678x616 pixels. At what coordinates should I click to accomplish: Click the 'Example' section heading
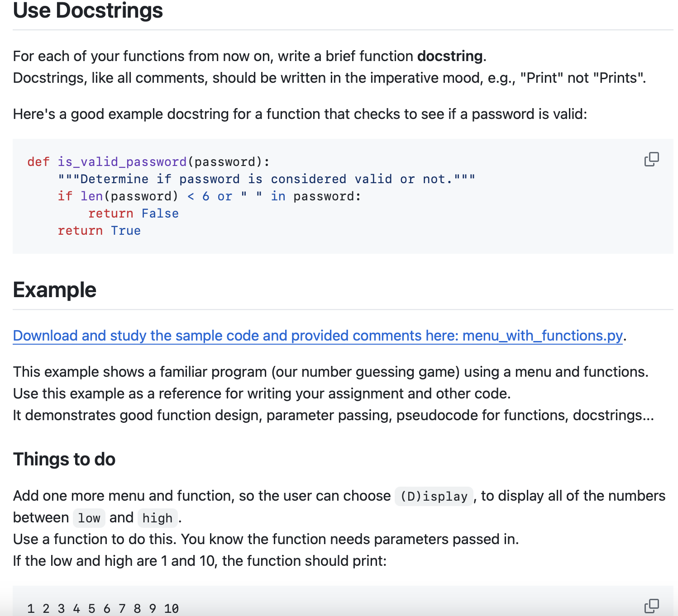(x=55, y=290)
